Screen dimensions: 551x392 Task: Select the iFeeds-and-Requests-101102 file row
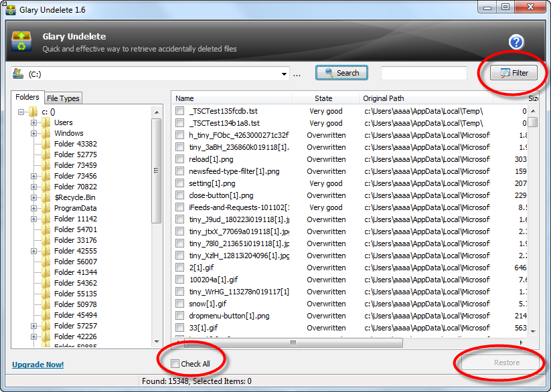(350, 207)
